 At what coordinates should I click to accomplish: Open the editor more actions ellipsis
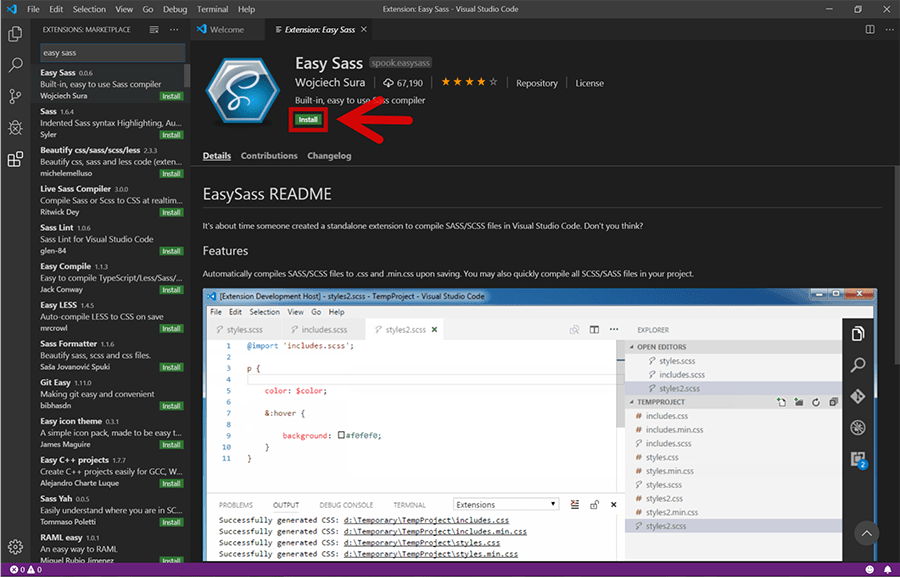tap(889, 29)
